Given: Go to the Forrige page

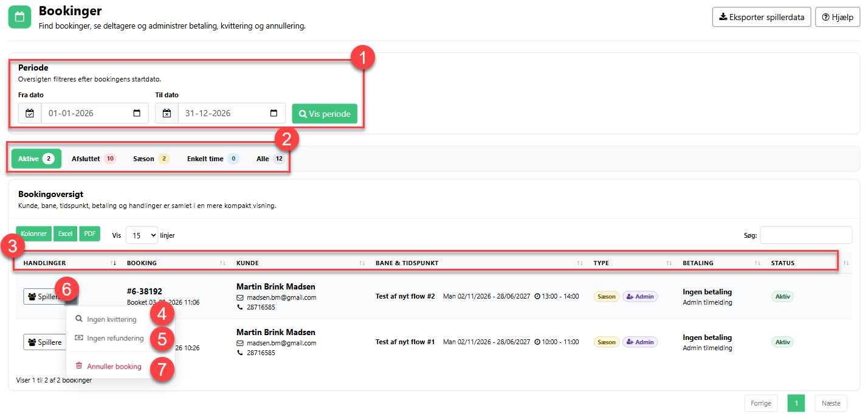Looking at the screenshot, I should (x=761, y=403).
